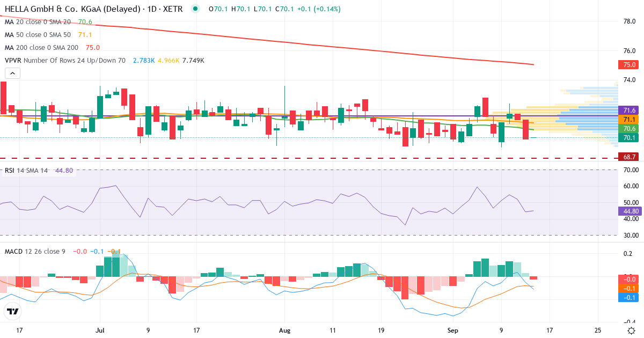Click the orange 71.1 SMA 50 price label

pos(630,119)
